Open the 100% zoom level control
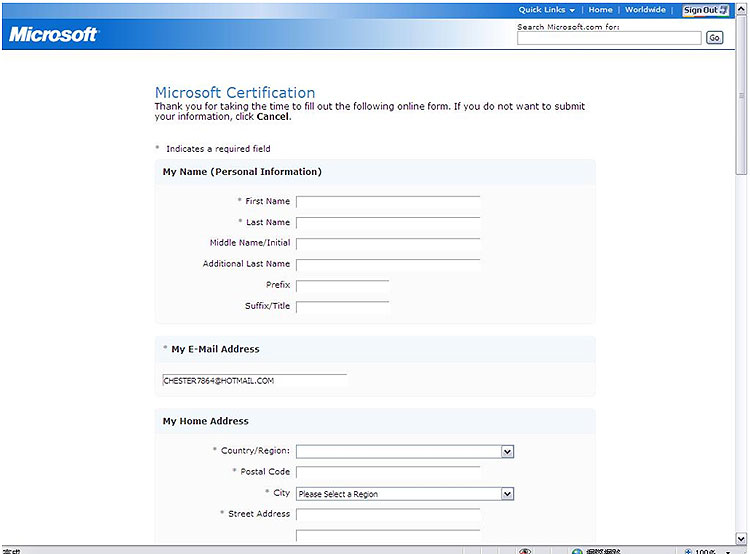The height and width of the screenshot is (554, 750). (x=708, y=551)
